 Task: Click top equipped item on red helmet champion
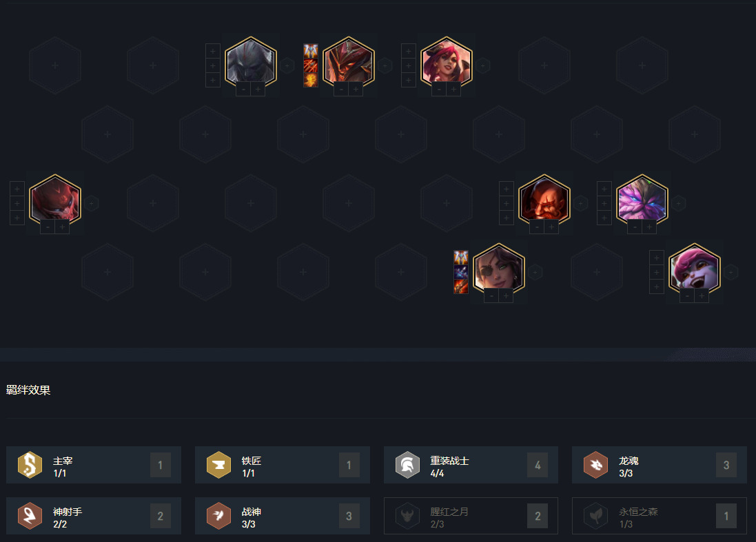pyautogui.click(x=311, y=51)
